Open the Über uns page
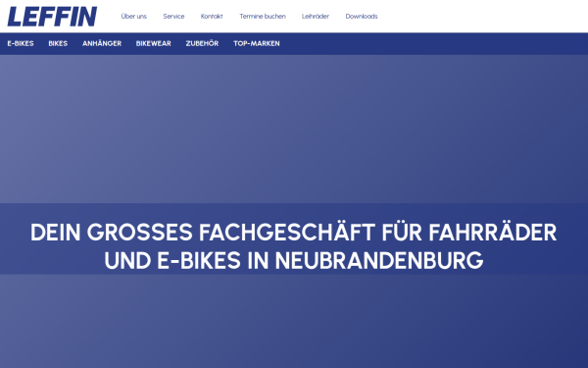Viewport: 588px width, 368px height. click(x=134, y=16)
